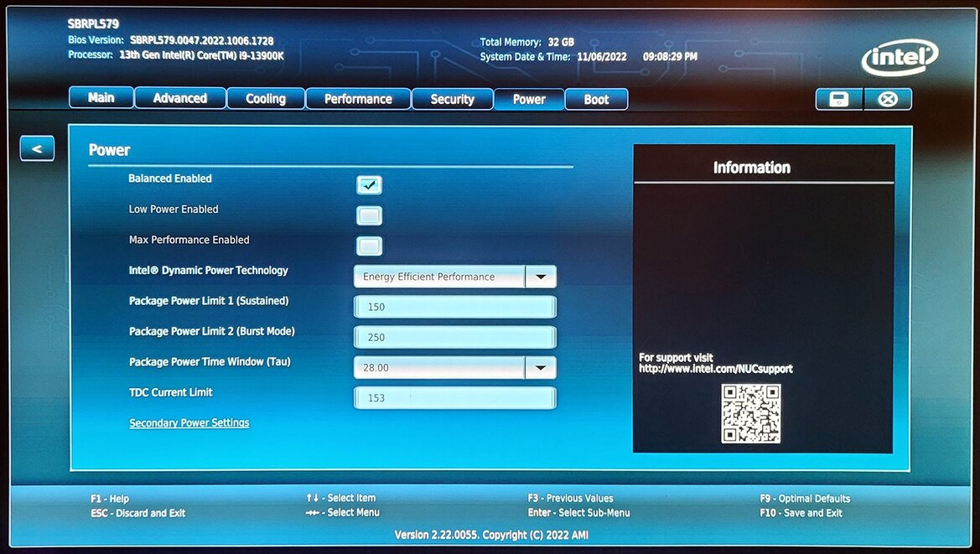Enable the Low Power Enabled checkbox

(369, 216)
